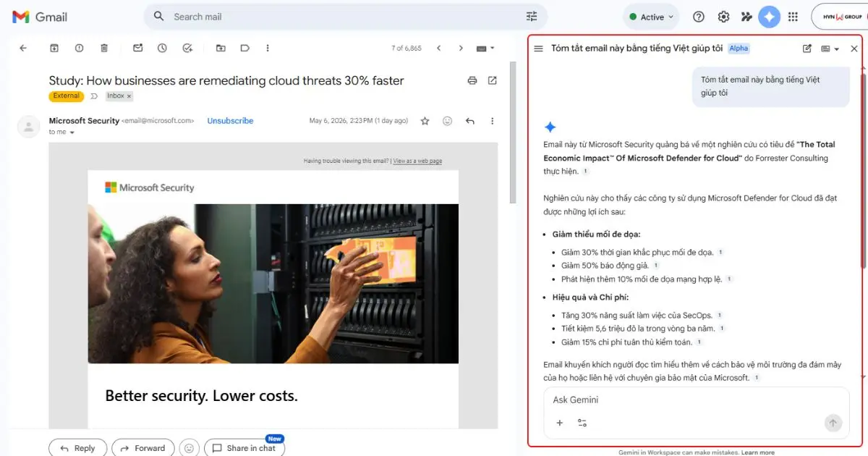868x456 pixels.
Task: Click the External label tag
Action: point(67,96)
